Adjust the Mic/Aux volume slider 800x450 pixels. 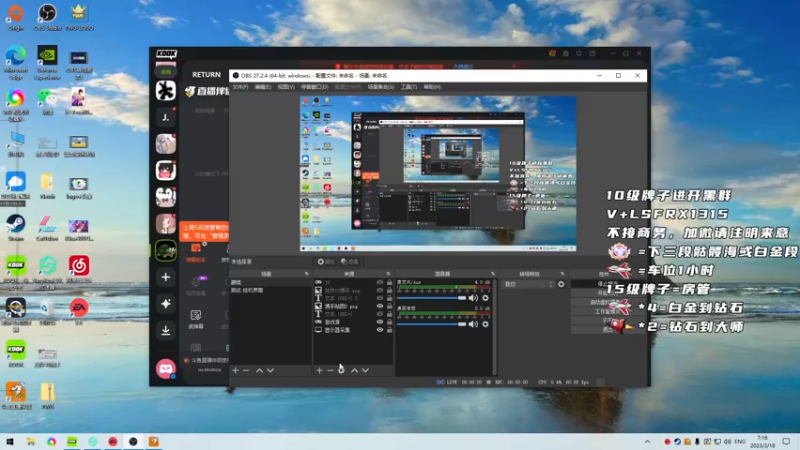(x=432, y=298)
